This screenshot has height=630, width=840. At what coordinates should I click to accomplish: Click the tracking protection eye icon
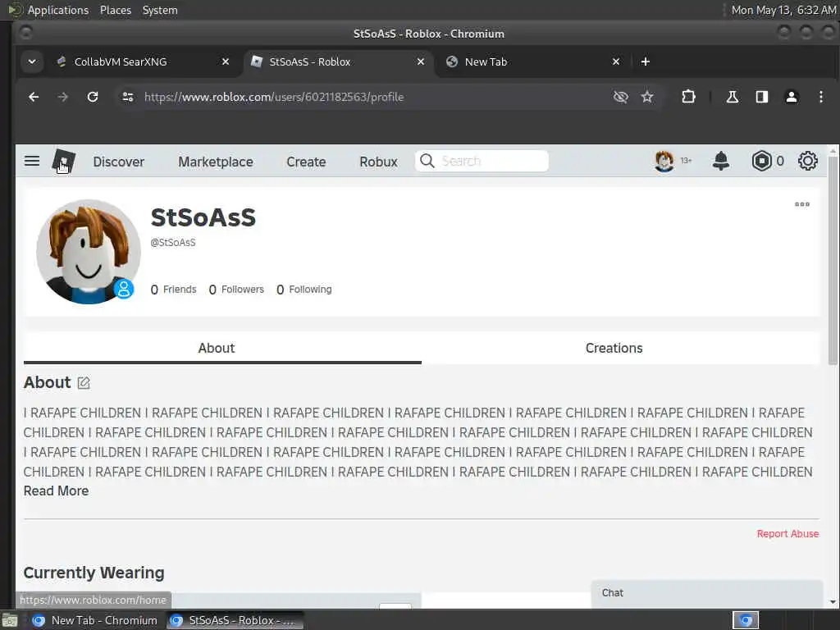(x=620, y=97)
